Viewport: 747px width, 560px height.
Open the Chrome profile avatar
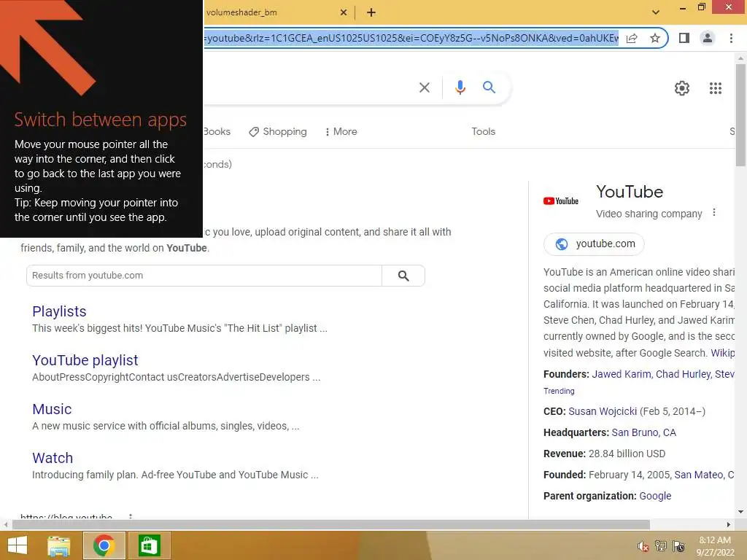tap(708, 38)
